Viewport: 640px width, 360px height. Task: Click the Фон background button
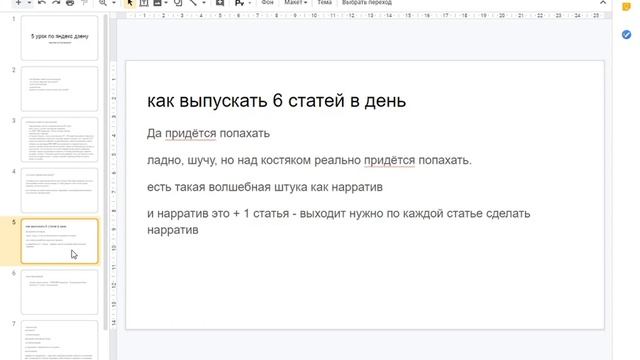pos(267,2)
